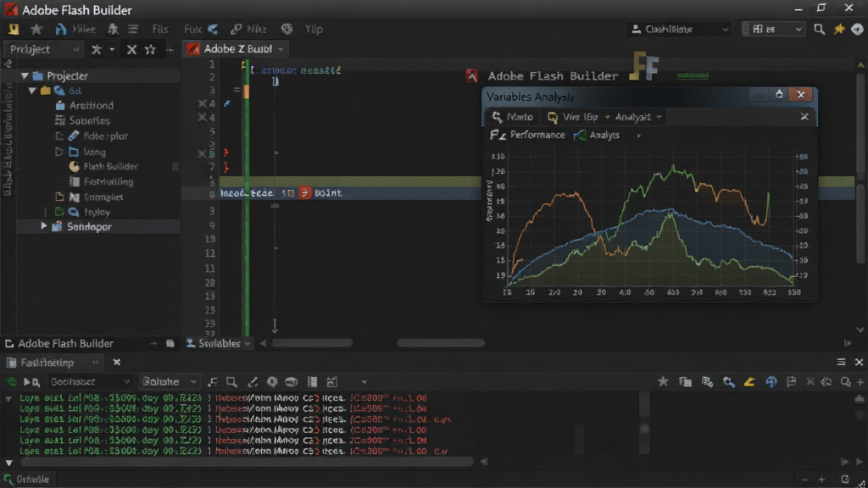Click the yellow bookmark icon in the top toolbar
868x488 pixels.
[14, 29]
